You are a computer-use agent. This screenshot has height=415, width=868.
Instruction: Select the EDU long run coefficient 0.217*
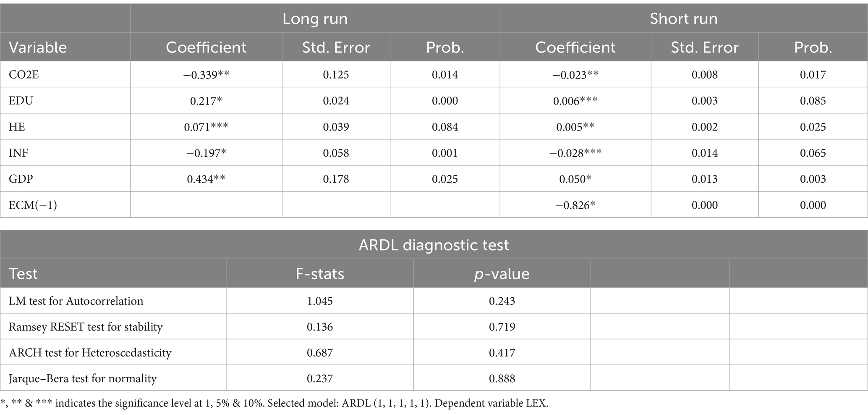pos(206,100)
